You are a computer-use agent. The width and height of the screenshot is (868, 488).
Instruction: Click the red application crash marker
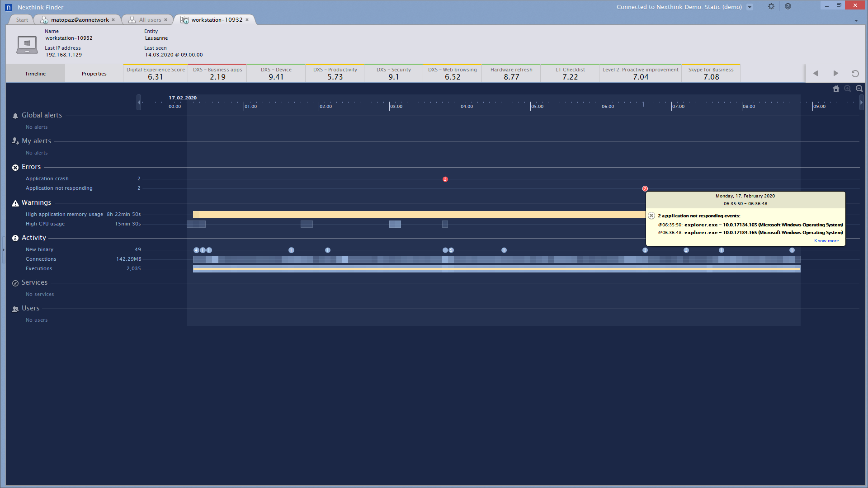[x=445, y=179]
